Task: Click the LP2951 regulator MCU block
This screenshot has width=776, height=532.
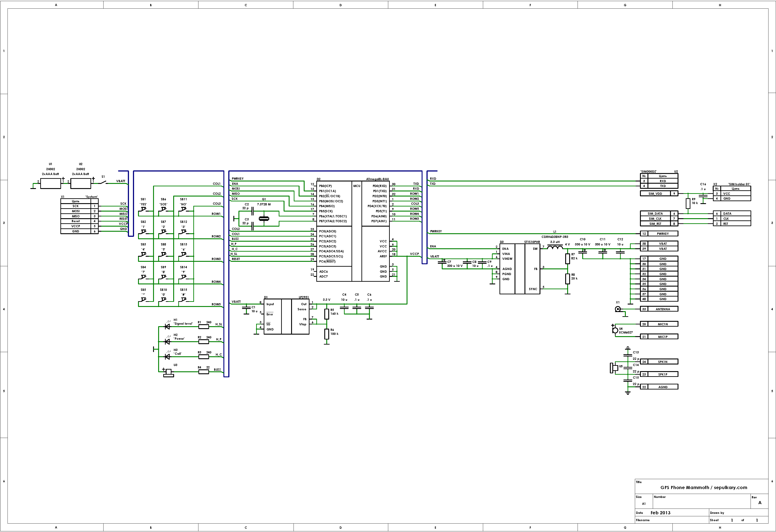Action: point(286,317)
